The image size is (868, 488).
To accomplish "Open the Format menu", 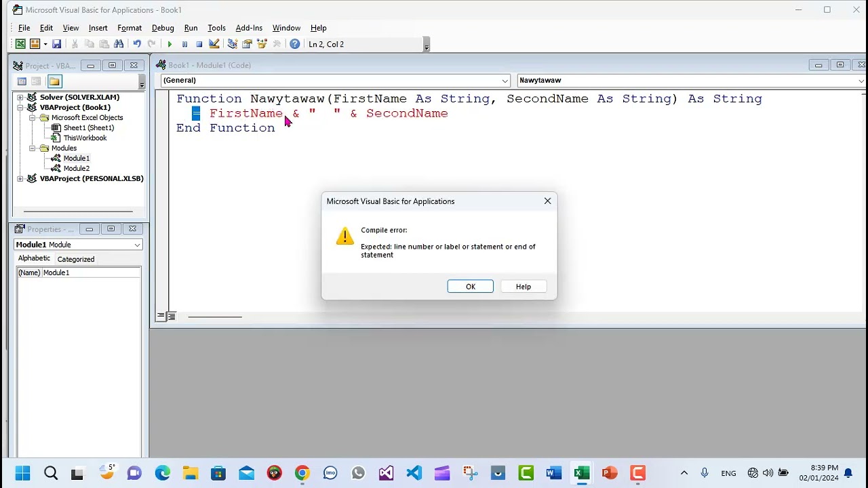I will point(130,28).
